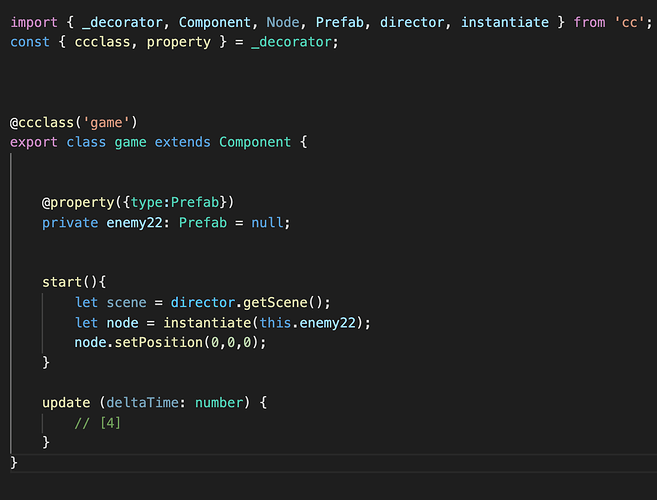Screen dimensions: 657x500
Task: Click the "export" keyword
Action: pos(34,142)
